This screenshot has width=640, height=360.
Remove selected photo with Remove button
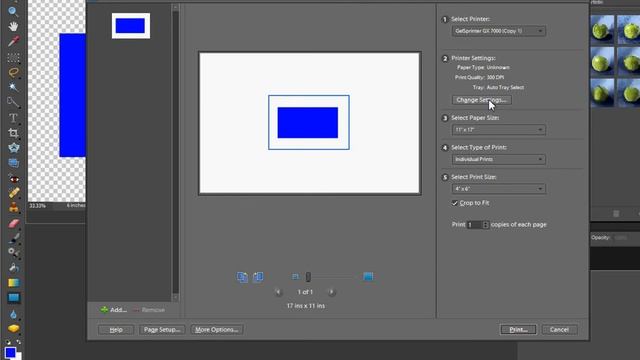[149, 310]
